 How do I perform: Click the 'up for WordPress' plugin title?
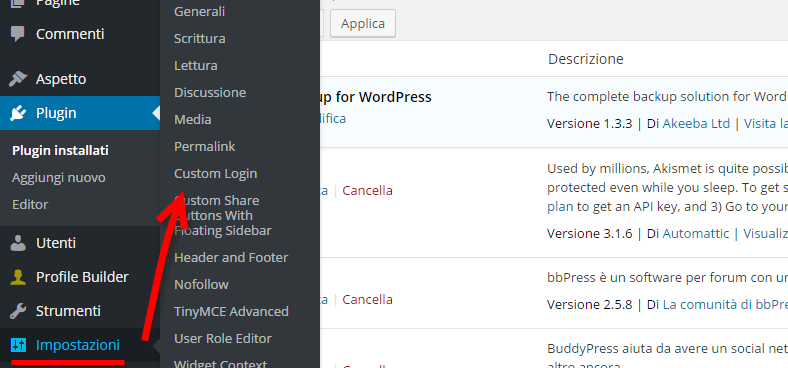click(376, 97)
